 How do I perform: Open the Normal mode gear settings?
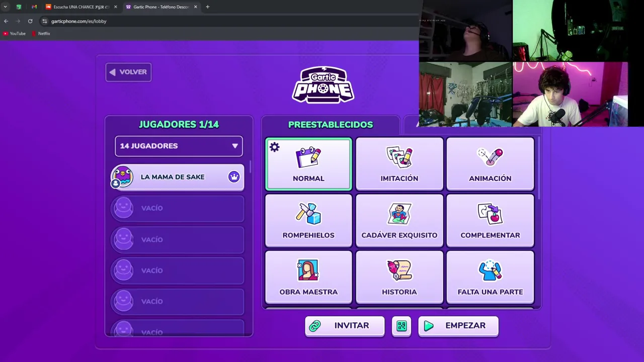(x=274, y=147)
